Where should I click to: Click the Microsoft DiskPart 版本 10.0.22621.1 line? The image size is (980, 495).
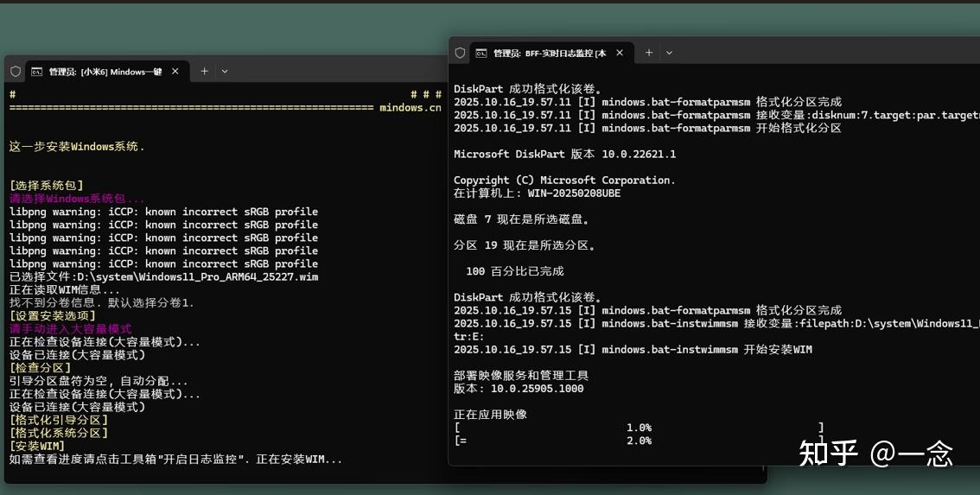tap(564, 154)
